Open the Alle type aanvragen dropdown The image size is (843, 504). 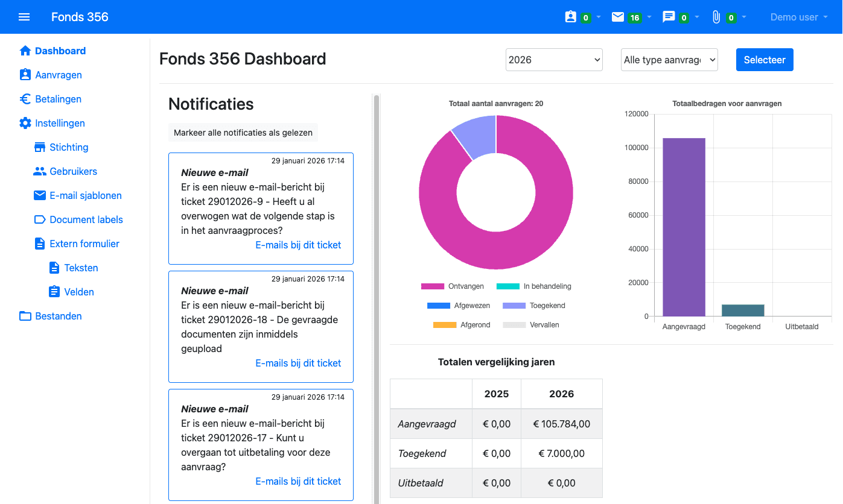669,60
